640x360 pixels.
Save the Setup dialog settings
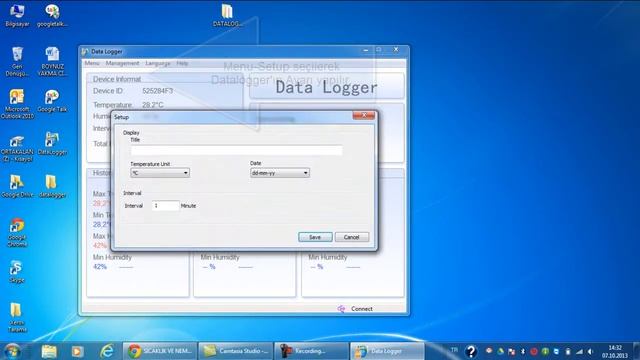(315, 237)
